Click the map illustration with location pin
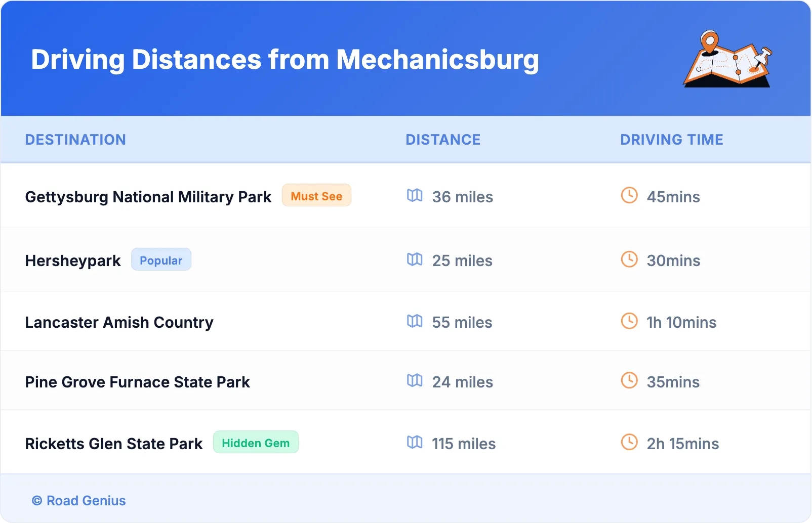This screenshot has width=812, height=523. coord(728,59)
